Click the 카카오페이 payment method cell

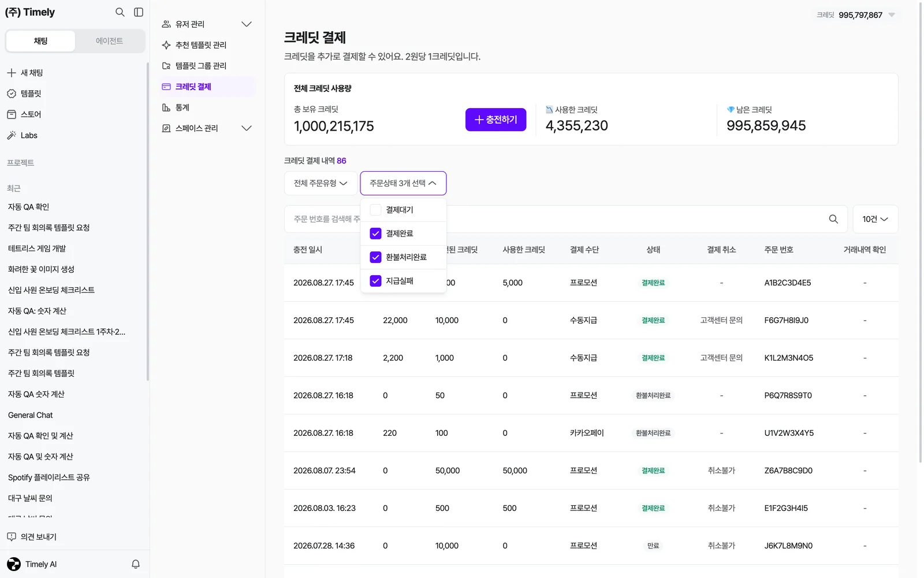(587, 433)
